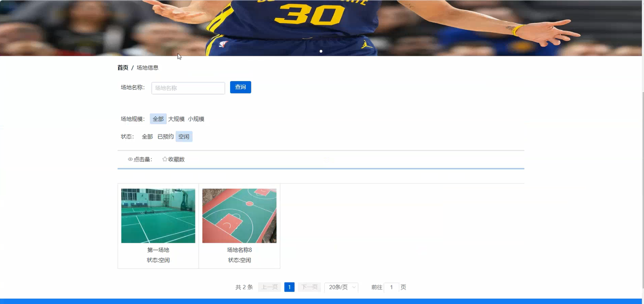Click the 前往 page number field
The width and height of the screenshot is (644, 304).
coord(391,287)
